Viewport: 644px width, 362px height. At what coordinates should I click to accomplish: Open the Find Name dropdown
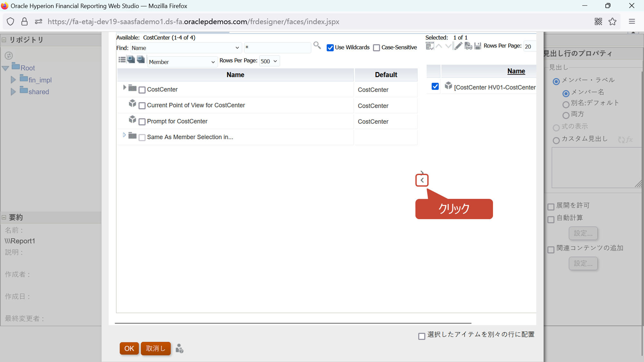point(186,48)
